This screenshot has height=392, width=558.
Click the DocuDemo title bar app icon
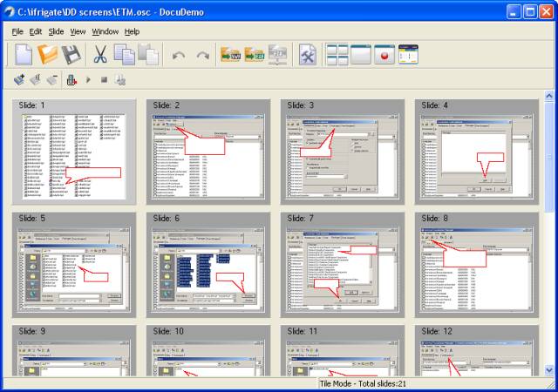10,11
